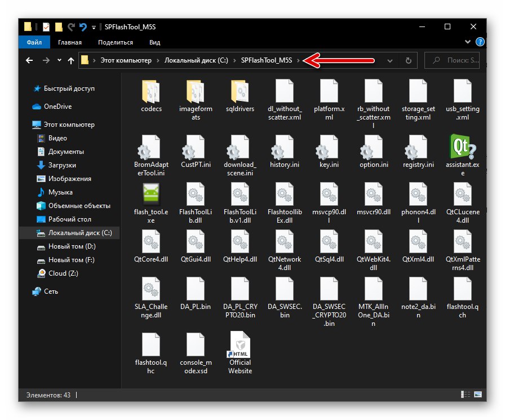The height and width of the screenshot is (420, 505).
Task: Open Документы in the navigation pane
Action: coord(60,152)
